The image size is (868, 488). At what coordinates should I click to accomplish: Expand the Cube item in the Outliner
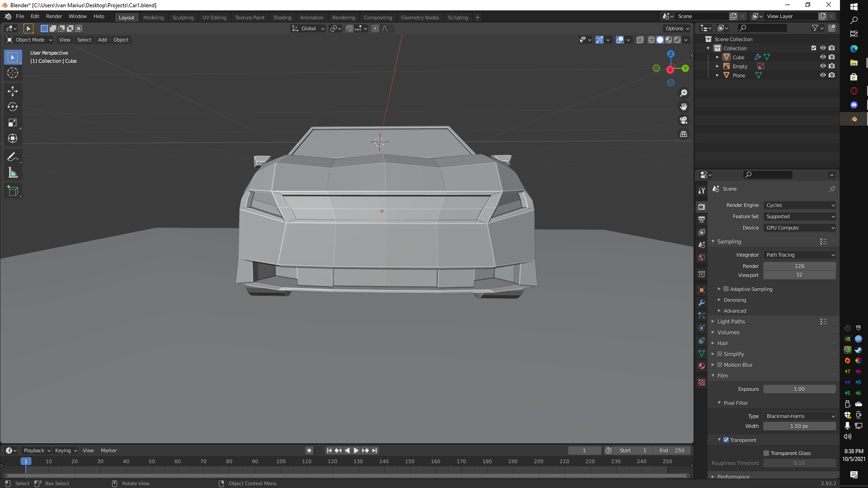coord(717,57)
